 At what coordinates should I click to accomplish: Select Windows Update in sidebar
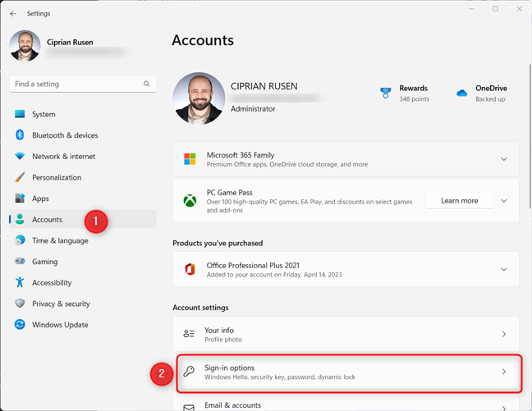click(x=59, y=325)
